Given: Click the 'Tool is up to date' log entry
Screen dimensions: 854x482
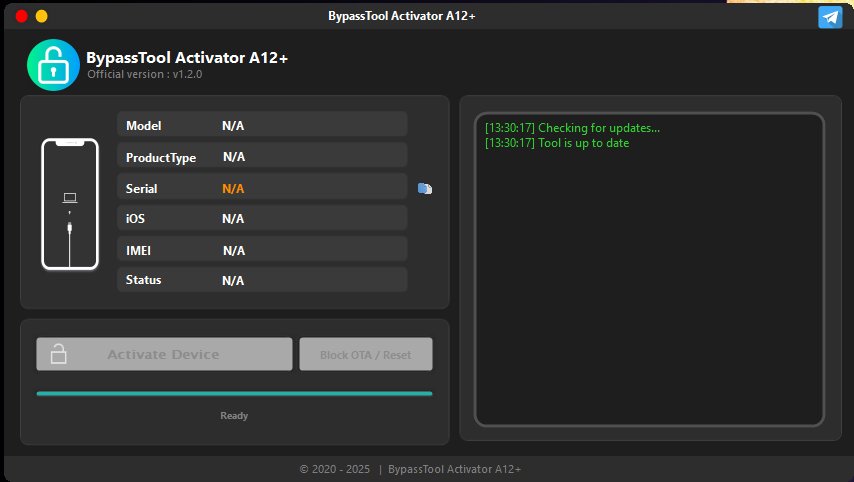Looking at the screenshot, I should [557, 143].
